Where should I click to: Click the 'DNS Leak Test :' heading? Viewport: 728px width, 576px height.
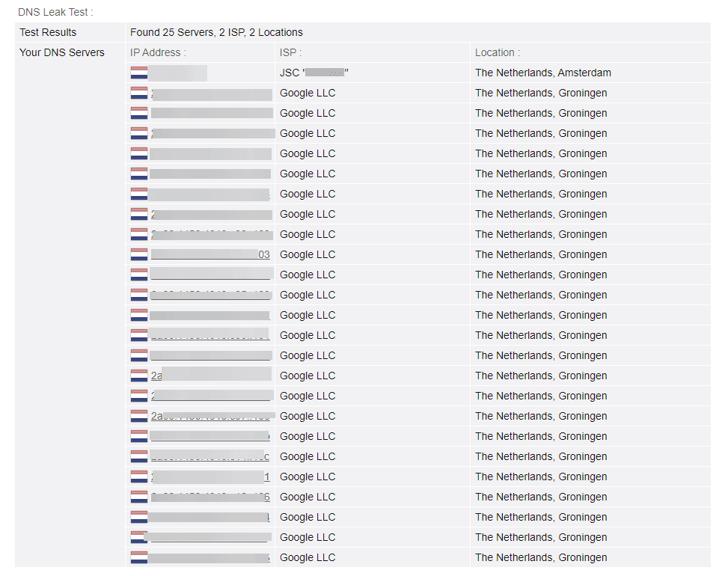click(x=55, y=13)
